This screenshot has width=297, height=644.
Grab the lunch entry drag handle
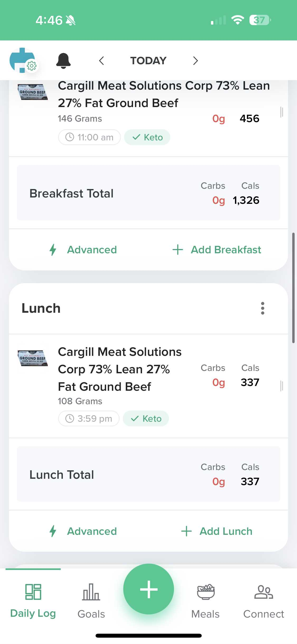[281, 386]
